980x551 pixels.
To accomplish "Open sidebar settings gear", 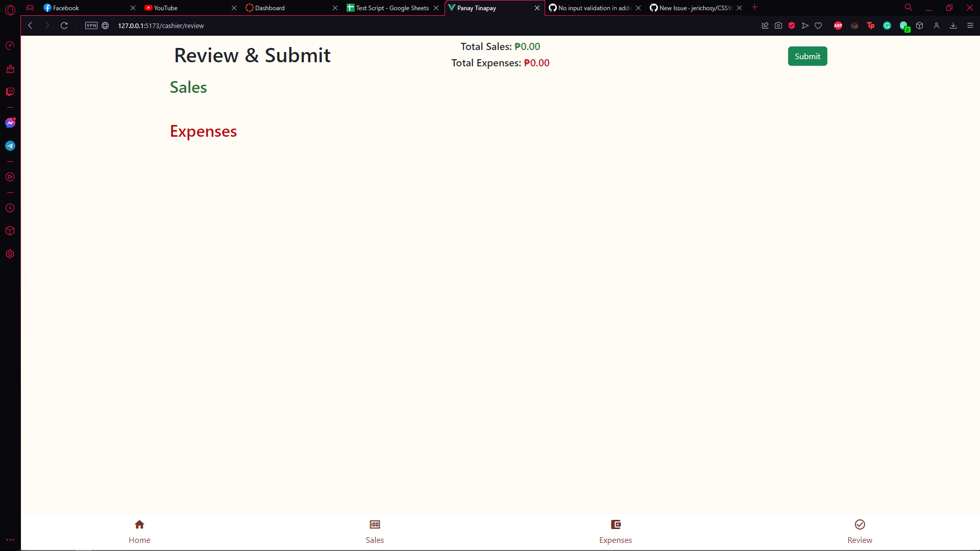I will [x=10, y=254].
